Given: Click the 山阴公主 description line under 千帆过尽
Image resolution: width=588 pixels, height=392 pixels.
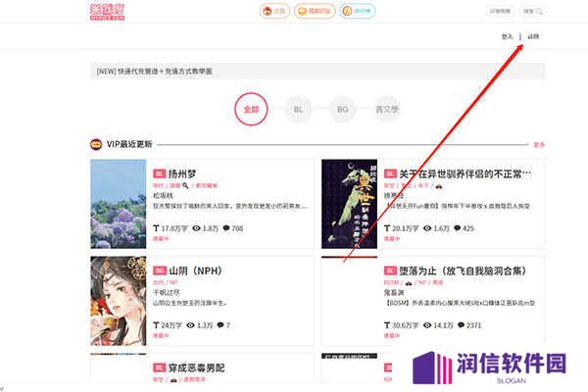Looking at the screenshot, I should point(189,303).
